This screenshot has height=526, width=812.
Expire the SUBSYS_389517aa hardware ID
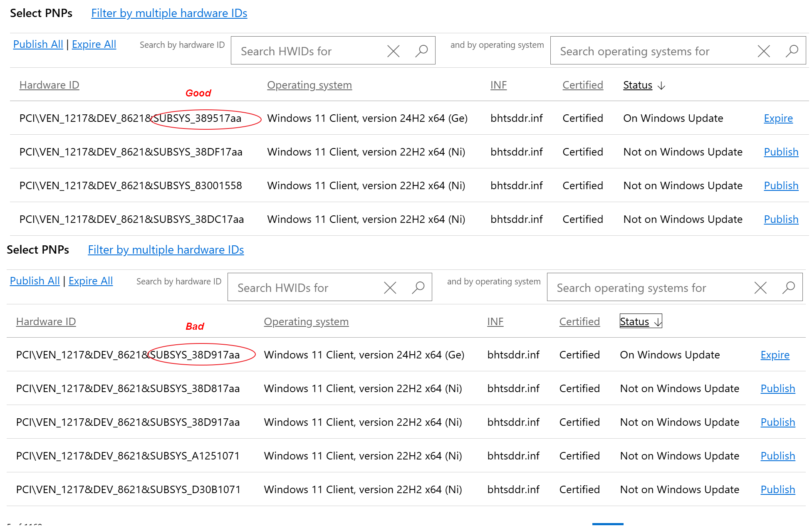pyautogui.click(x=778, y=118)
